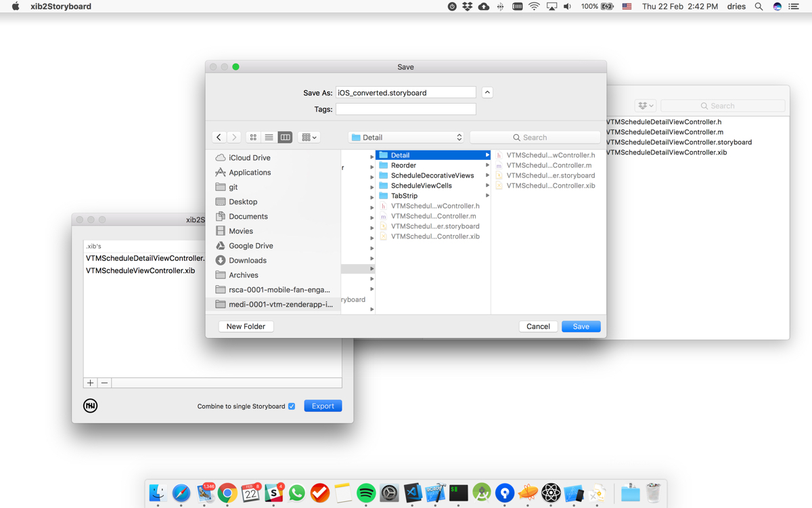Image resolution: width=812 pixels, height=508 pixels.
Task: Click the plus button to add xib
Action: [x=90, y=383]
